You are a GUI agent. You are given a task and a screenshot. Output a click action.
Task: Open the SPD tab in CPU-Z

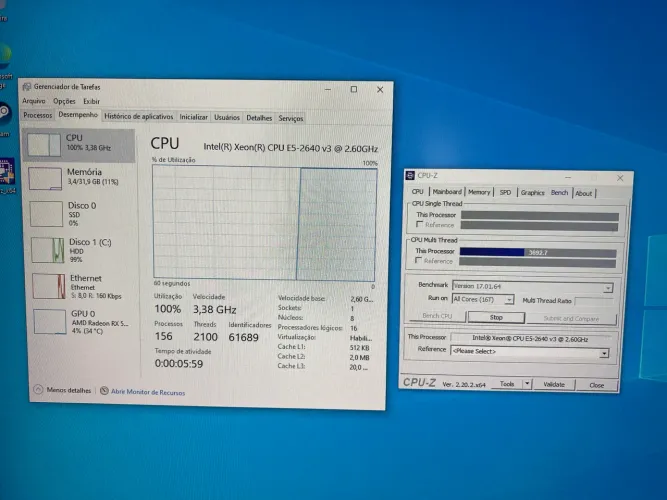pos(505,192)
